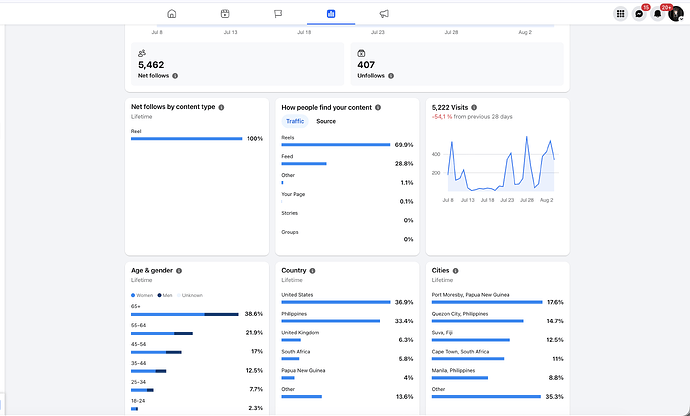This screenshot has width=690, height=416.
Task: Click the 65+ age group bar
Action: pos(185,314)
